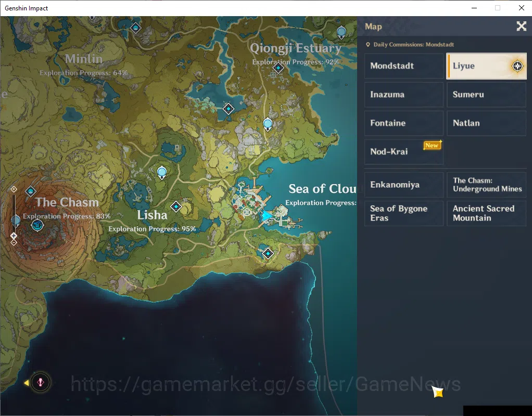The image size is (532, 416).
Task: Click the Qiongji Estuary region label
Action: pos(296,48)
